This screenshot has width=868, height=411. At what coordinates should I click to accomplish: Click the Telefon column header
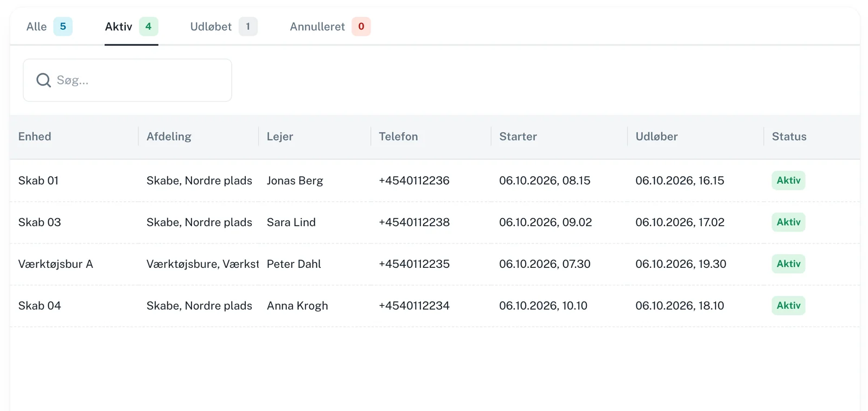tap(398, 137)
